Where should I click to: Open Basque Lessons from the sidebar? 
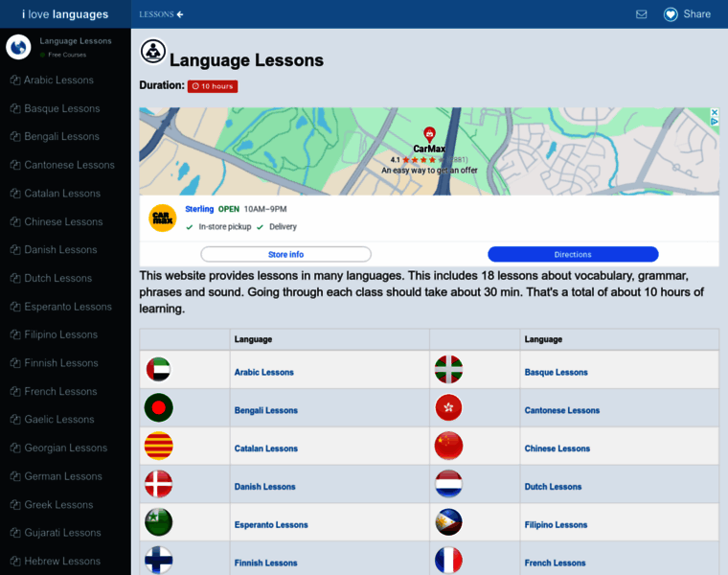click(x=61, y=108)
